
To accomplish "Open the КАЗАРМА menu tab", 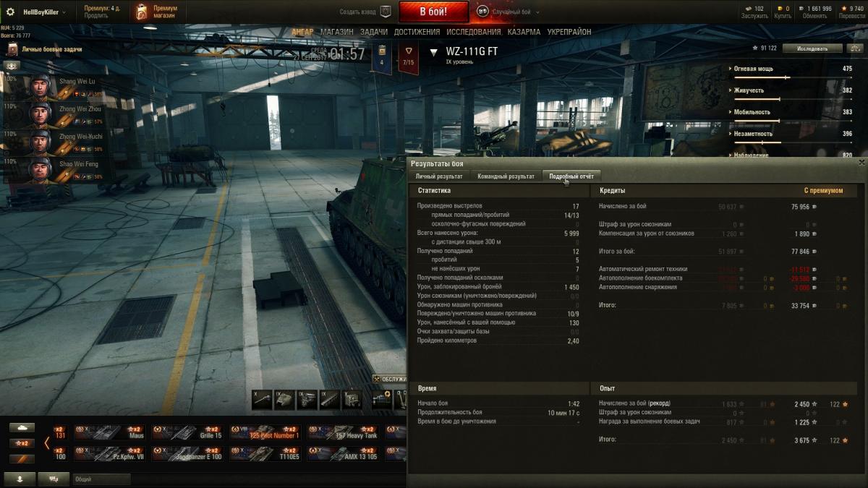I will point(524,32).
